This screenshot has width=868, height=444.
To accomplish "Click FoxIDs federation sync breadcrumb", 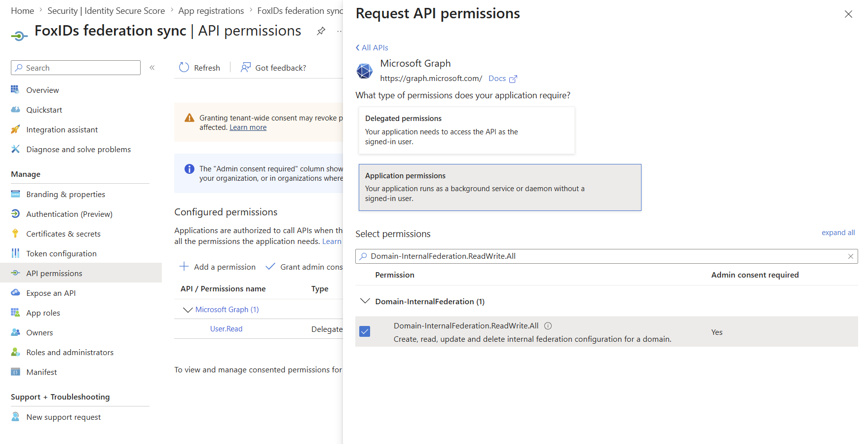I will click(300, 11).
